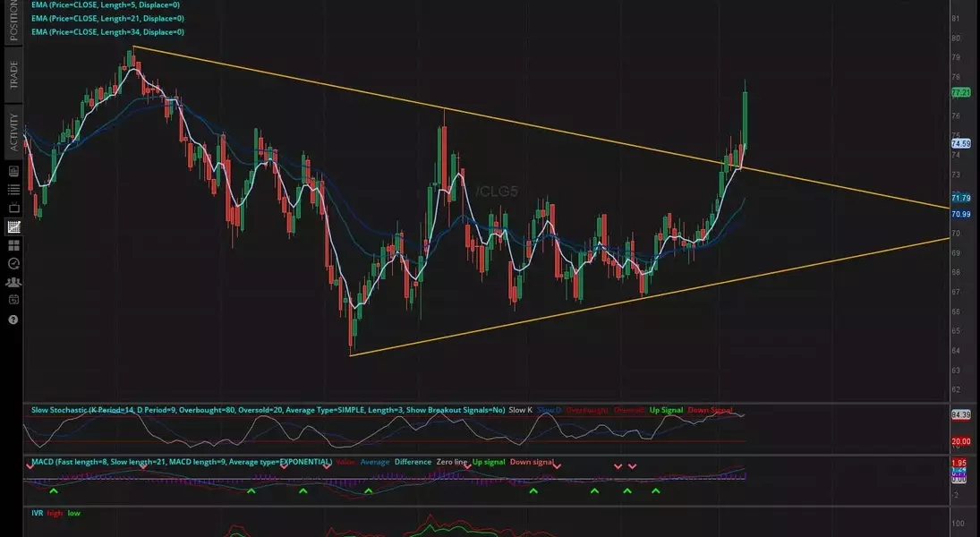Switch to the Trade side tab
Screen dimensions: 980x537
(x=13, y=75)
